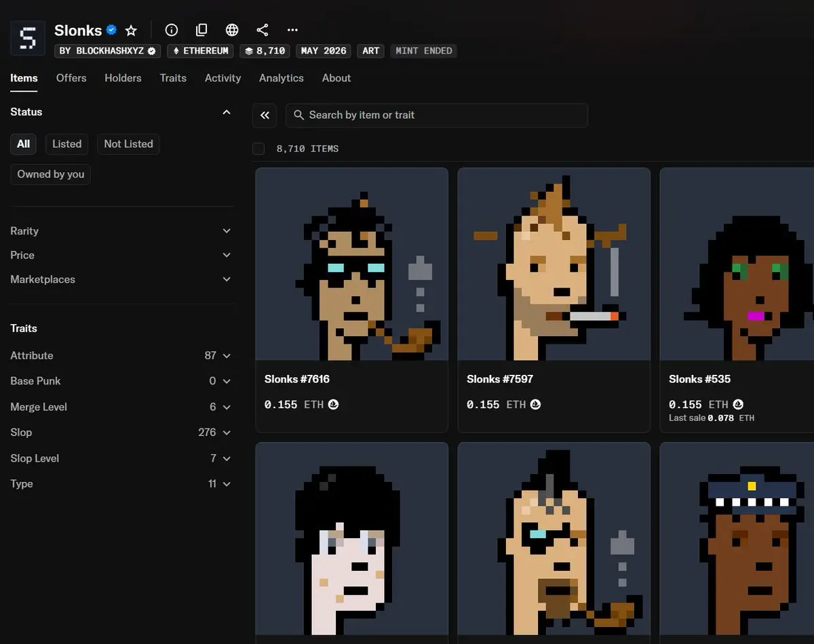Click the Slonks collection title
814x644 pixels.
point(78,31)
